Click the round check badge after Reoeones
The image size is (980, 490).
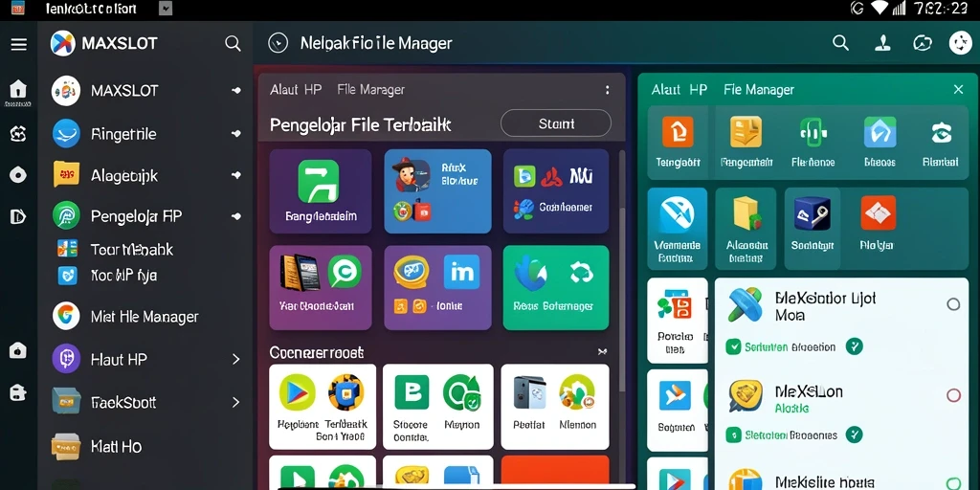point(854,434)
